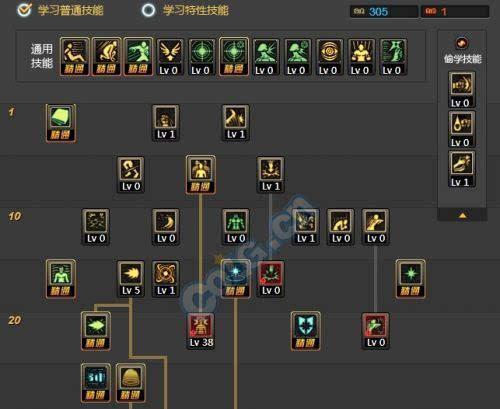The height and width of the screenshot is (409, 500).
Task: Click the red TP value 1 field
Action: (455, 12)
